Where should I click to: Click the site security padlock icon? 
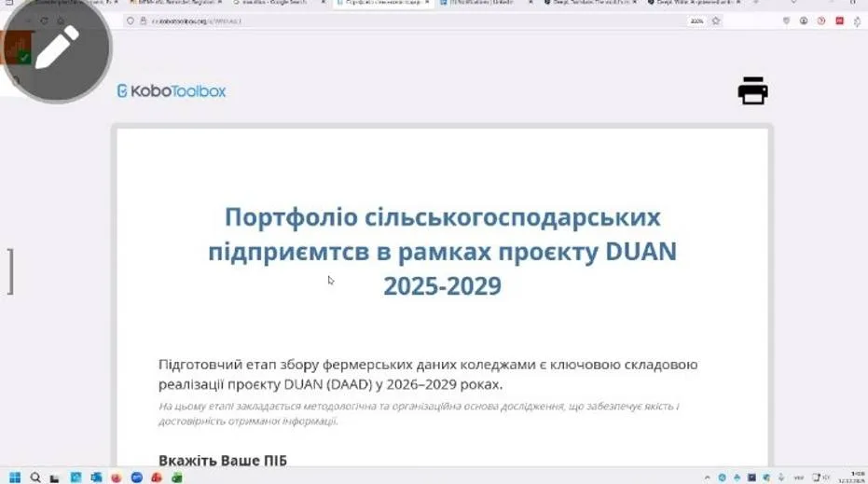(143, 21)
